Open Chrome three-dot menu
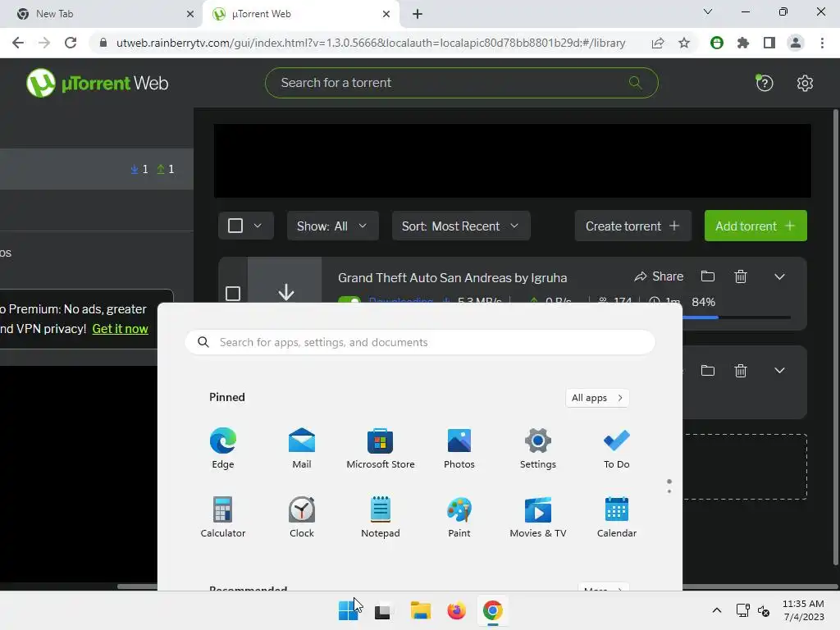This screenshot has width=840, height=630. (x=822, y=43)
